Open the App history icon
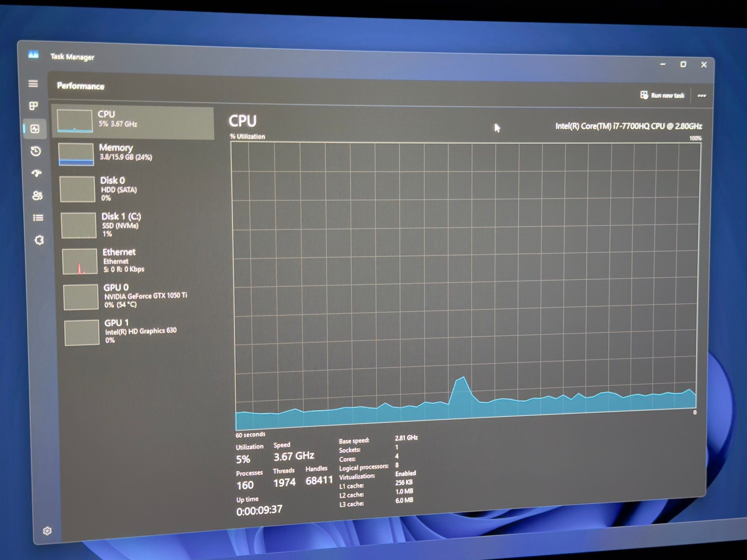 click(x=36, y=151)
